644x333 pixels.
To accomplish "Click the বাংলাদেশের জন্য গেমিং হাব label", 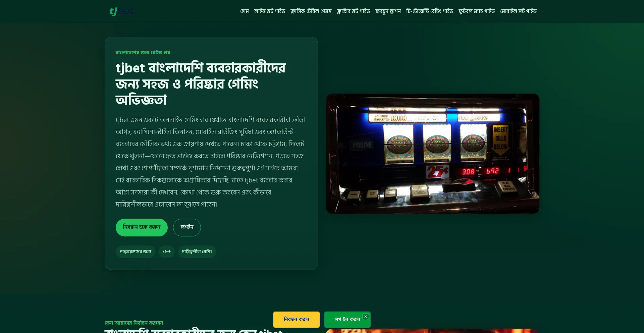I will click(143, 53).
